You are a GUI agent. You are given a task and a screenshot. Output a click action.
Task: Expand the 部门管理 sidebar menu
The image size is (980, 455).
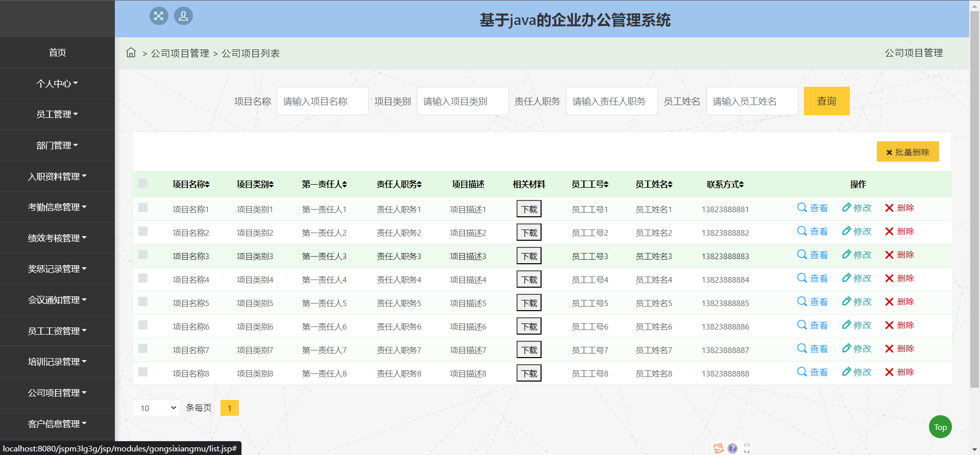click(x=57, y=145)
